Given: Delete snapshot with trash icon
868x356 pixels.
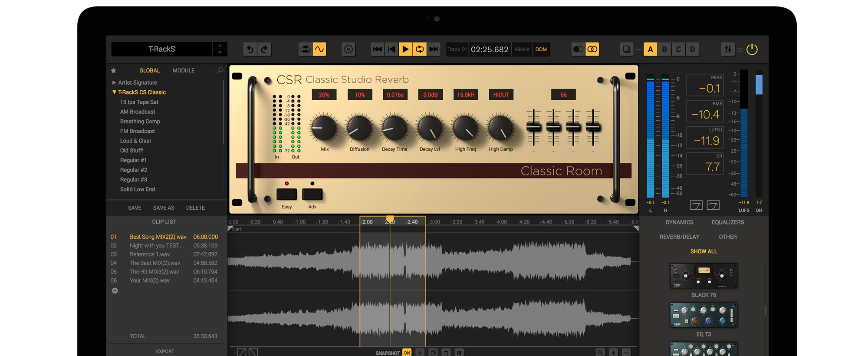Looking at the screenshot, I should (x=446, y=353).
